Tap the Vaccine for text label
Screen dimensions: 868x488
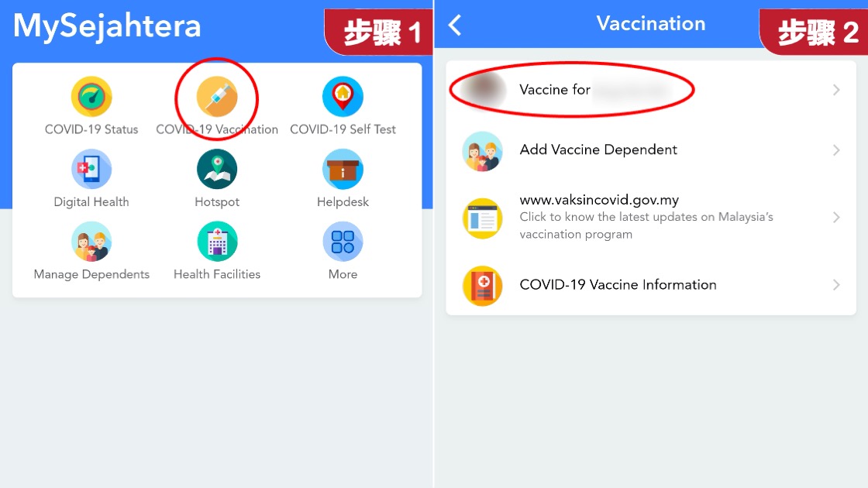(555, 90)
